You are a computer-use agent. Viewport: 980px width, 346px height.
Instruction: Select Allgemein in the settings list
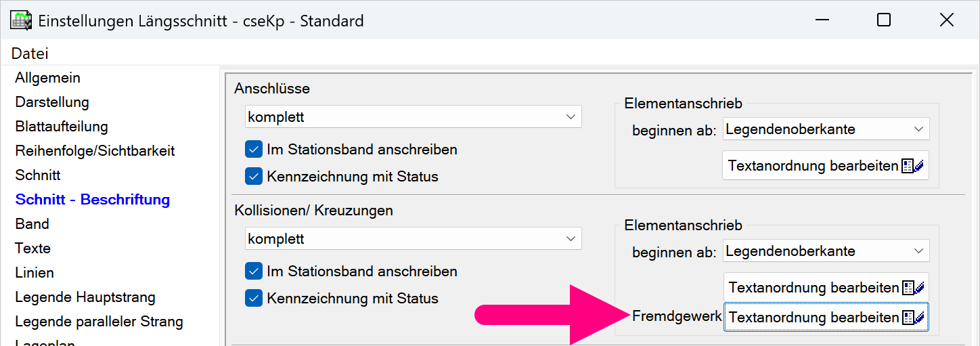click(47, 78)
